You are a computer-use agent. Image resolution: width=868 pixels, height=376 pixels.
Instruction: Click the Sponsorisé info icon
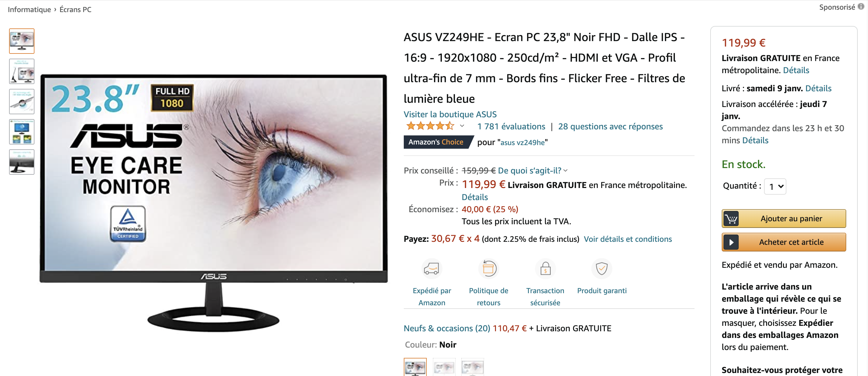pyautogui.click(x=861, y=7)
